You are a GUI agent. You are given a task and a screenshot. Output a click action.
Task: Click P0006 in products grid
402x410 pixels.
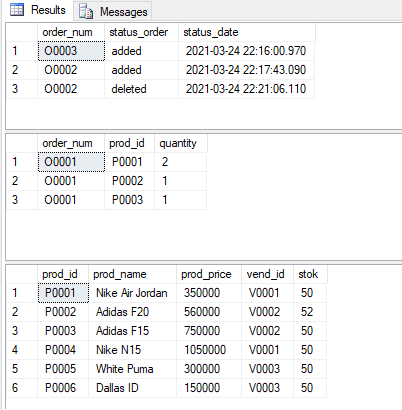(63, 388)
